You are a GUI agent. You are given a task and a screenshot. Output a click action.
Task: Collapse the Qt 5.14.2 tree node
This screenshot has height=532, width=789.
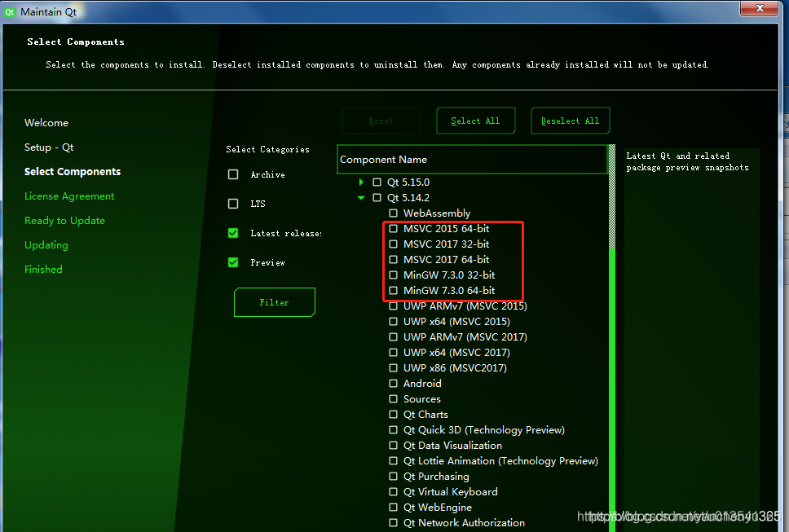point(361,198)
